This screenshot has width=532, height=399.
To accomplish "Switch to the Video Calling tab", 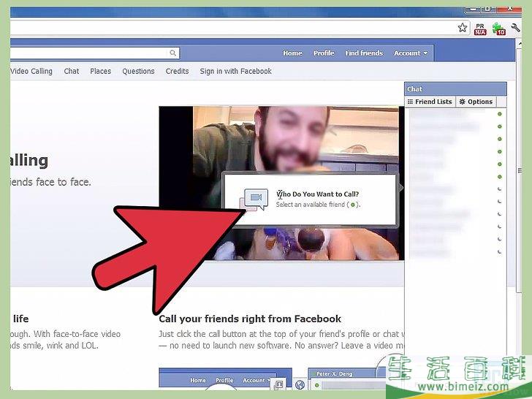I will point(31,72).
